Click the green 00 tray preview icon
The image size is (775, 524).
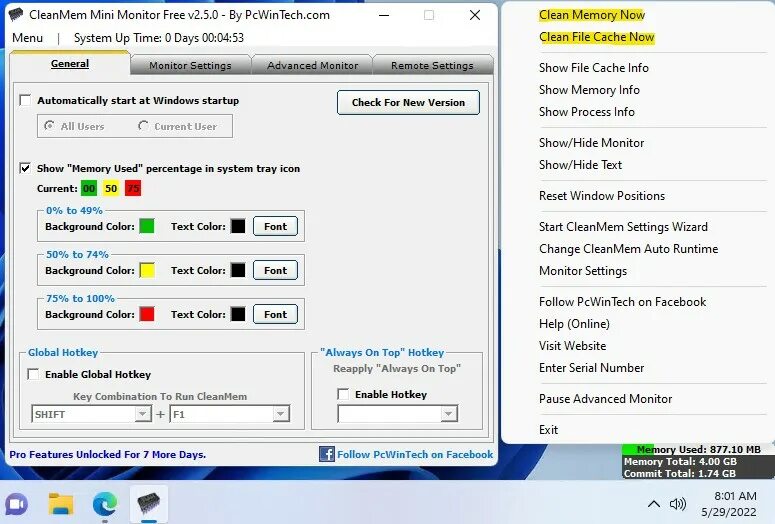[x=89, y=188]
